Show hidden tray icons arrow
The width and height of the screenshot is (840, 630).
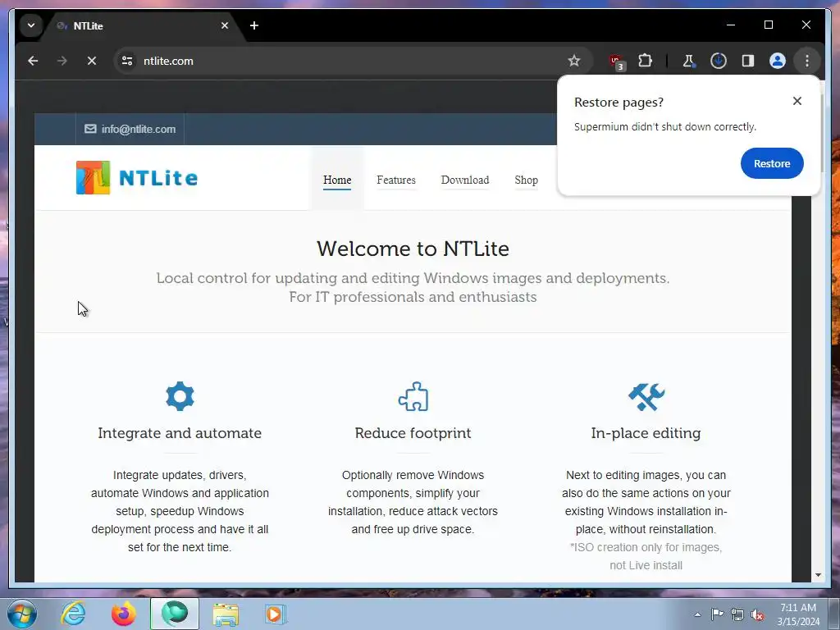point(697,614)
